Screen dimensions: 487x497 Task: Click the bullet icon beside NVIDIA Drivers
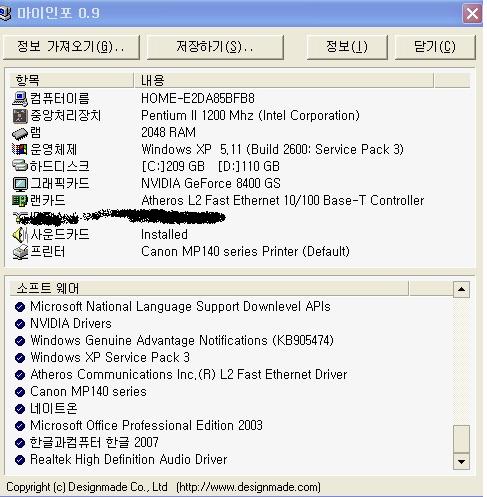coord(20,324)
